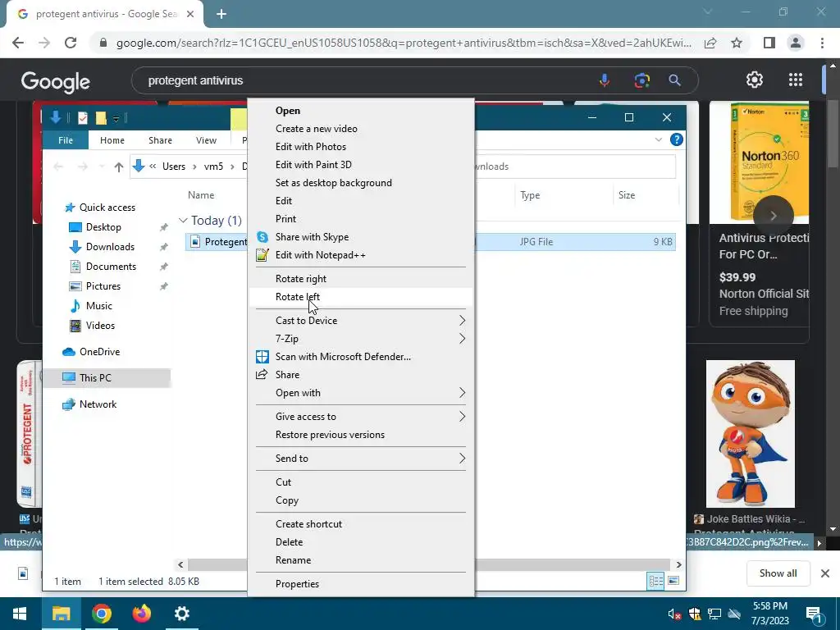Click File Explorer taskbar icon
Image resolution: width=840 pixels, height=630 pixels.
click(61, 614)
